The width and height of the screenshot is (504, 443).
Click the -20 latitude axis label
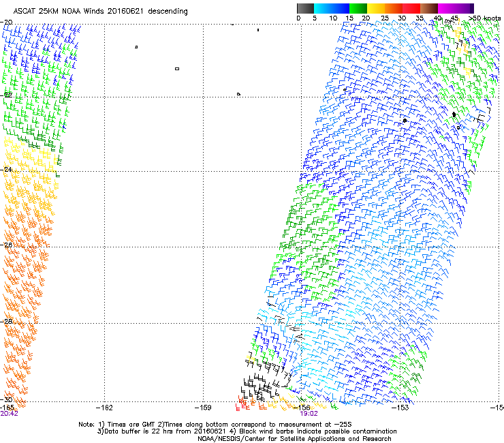[6, 22]
